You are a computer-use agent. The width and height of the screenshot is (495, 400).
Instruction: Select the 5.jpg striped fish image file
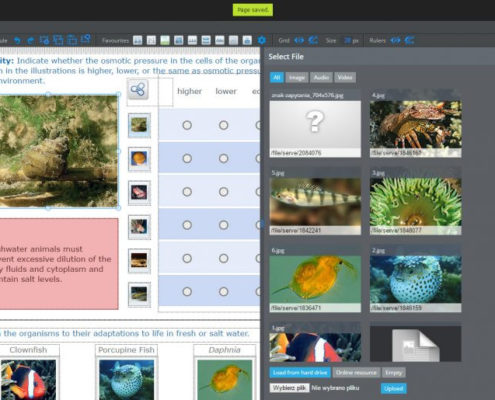[x=315, y=202]
